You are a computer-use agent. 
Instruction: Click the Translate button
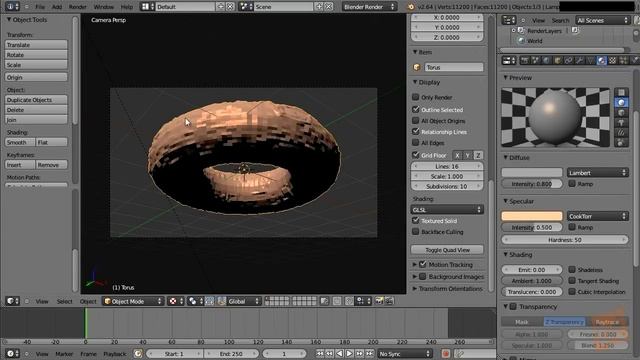click(x=36, y=45)
